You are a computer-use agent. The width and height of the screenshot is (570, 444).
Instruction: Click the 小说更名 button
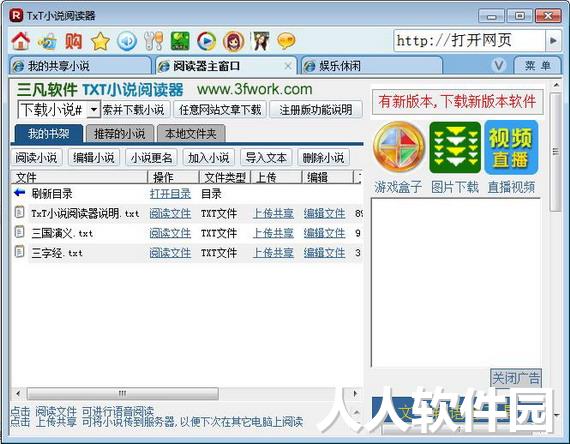(x=151, y=158)
